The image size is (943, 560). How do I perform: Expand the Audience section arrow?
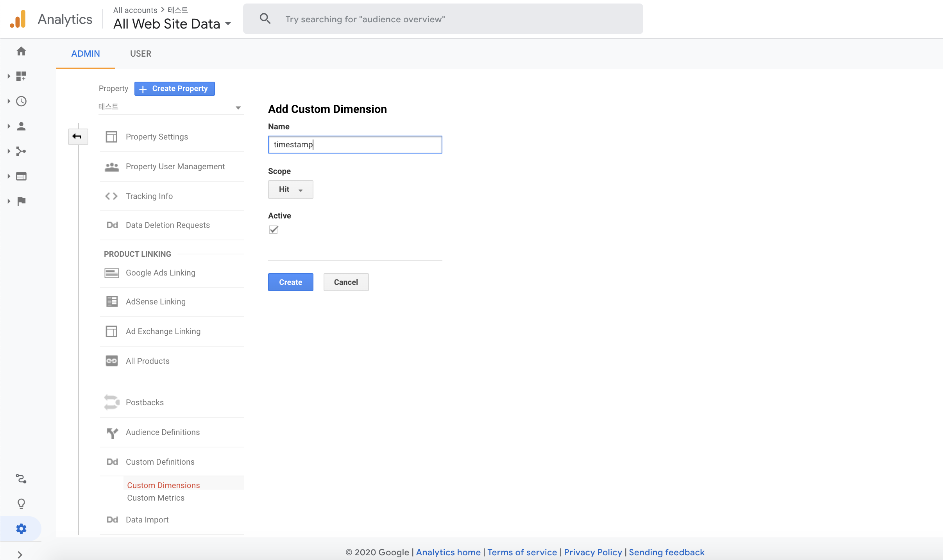(x=9, y=126)
